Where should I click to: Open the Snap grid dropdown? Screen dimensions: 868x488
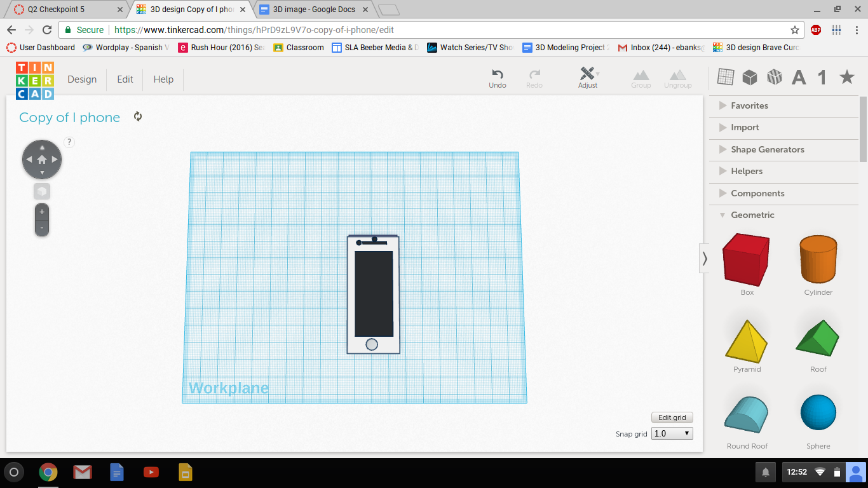pyautogui.click(x=672, y=433)
